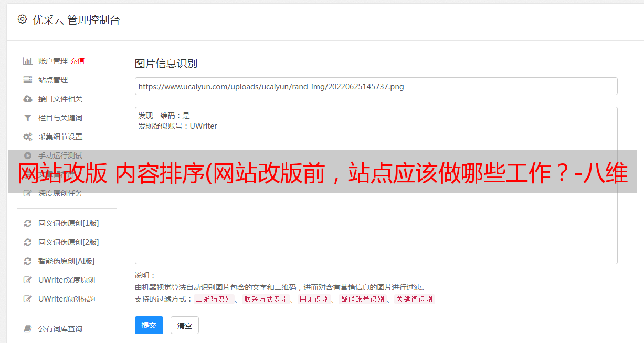The image size is (644, 343).
Task: Click the 清空 button
Action: click(185, 325)
